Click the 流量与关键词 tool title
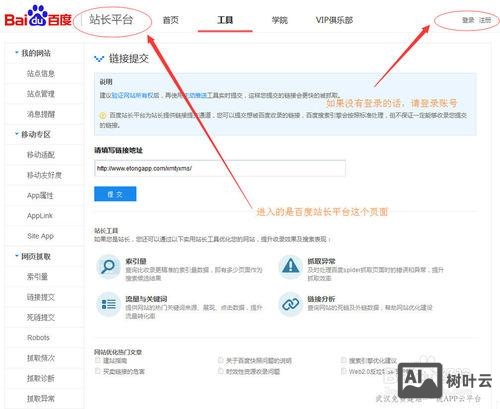 146,299
